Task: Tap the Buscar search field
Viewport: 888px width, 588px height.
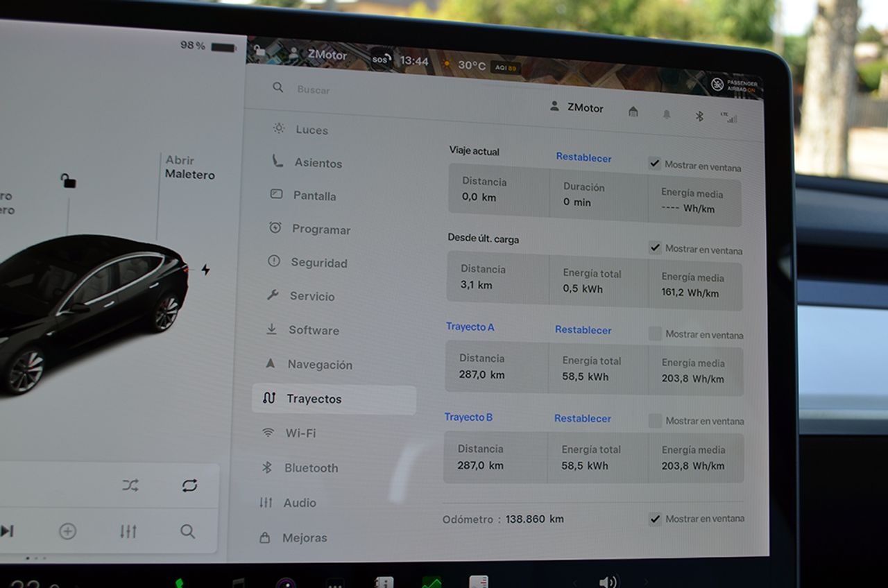Action: tap(314, 89)
